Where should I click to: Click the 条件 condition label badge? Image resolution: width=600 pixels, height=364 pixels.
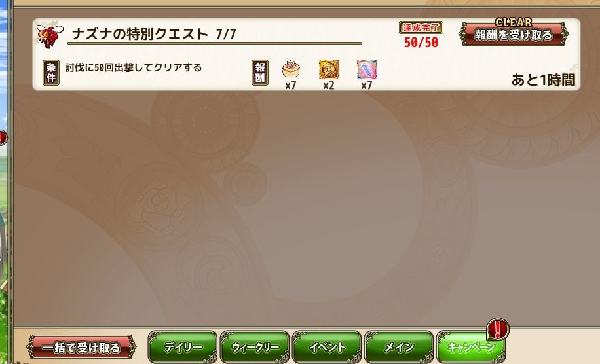tap(51, 72)
